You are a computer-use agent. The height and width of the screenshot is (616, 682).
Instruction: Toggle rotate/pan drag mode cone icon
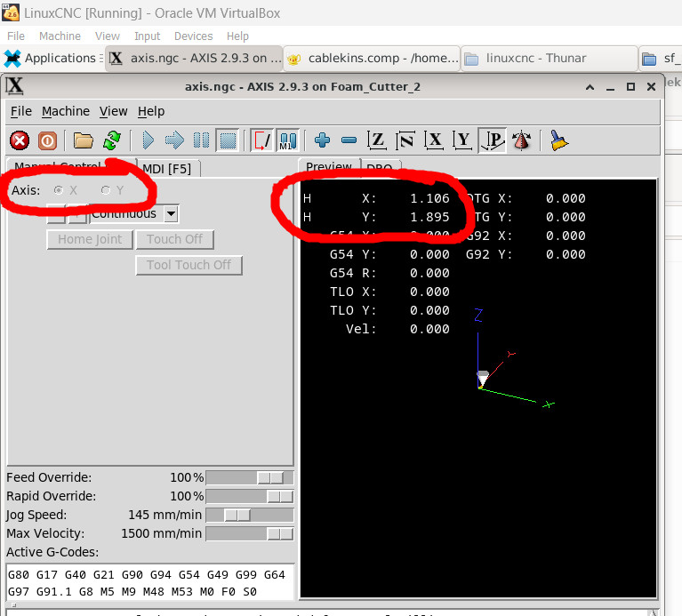click(x=522, y=140)
